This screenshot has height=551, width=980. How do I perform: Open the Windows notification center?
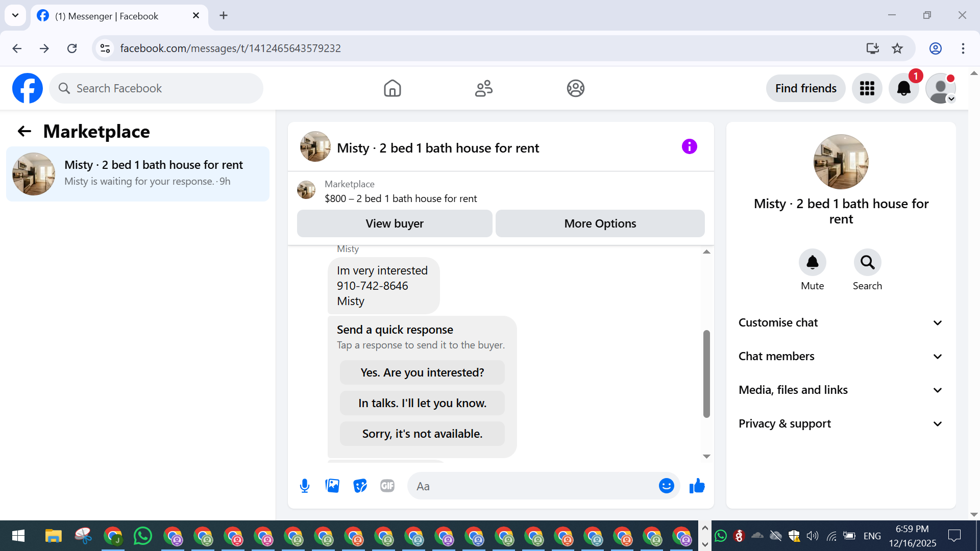point(954,536)
